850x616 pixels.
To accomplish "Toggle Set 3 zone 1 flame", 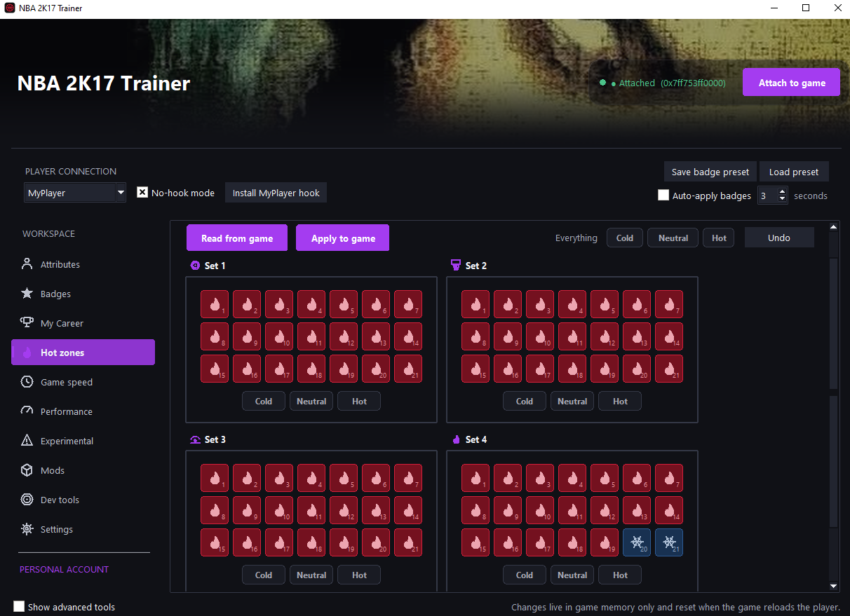I will 215,478.
